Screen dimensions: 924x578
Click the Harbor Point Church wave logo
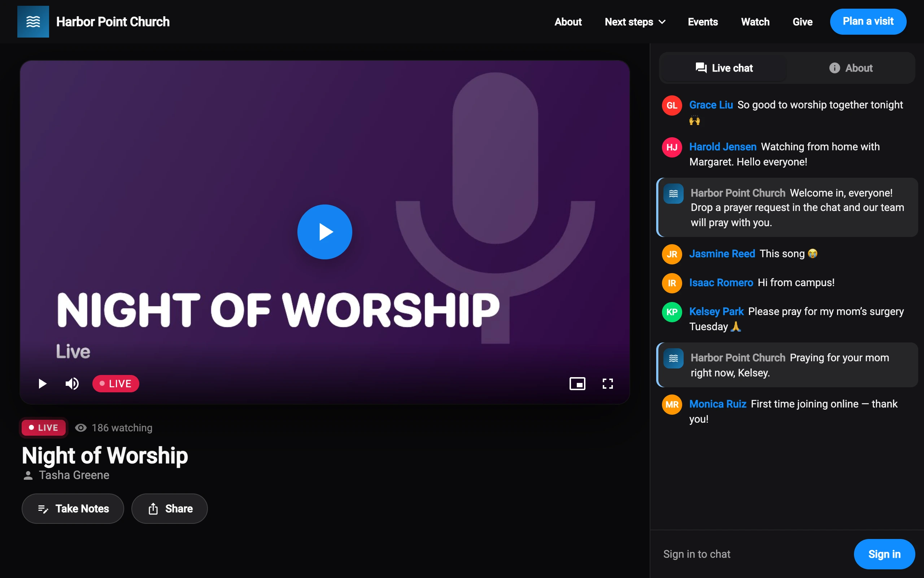(x=33, y=22)
